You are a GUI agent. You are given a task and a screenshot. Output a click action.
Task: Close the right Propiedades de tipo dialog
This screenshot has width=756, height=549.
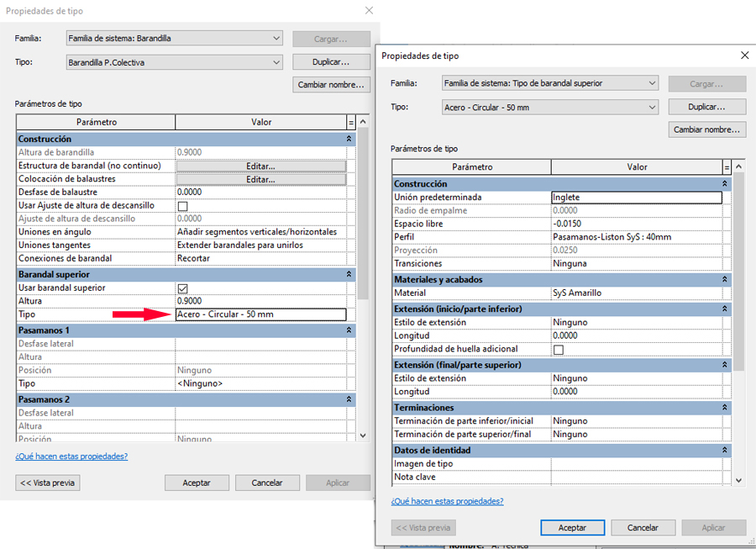743,55
